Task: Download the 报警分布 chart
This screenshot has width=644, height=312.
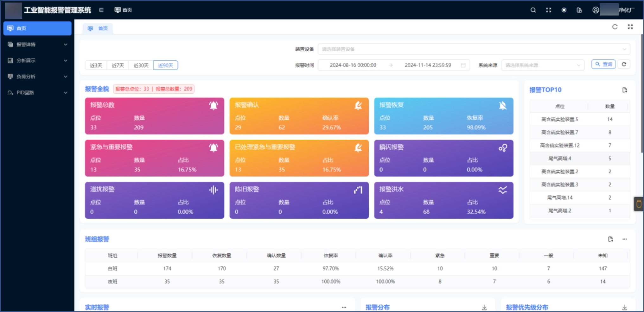Action: [x=484, y=307]
